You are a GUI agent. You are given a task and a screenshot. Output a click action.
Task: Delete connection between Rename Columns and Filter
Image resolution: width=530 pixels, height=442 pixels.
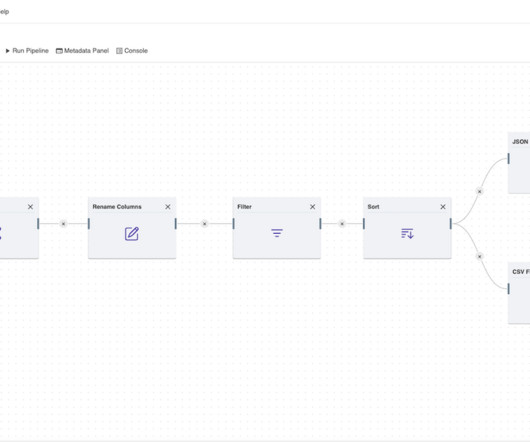[204, 224]
